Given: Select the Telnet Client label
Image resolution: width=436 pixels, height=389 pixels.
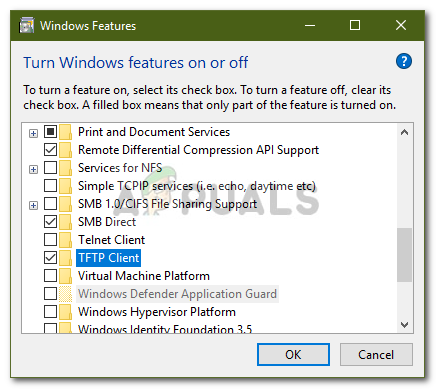Looking at the screenshot, I should pos(111,240).
